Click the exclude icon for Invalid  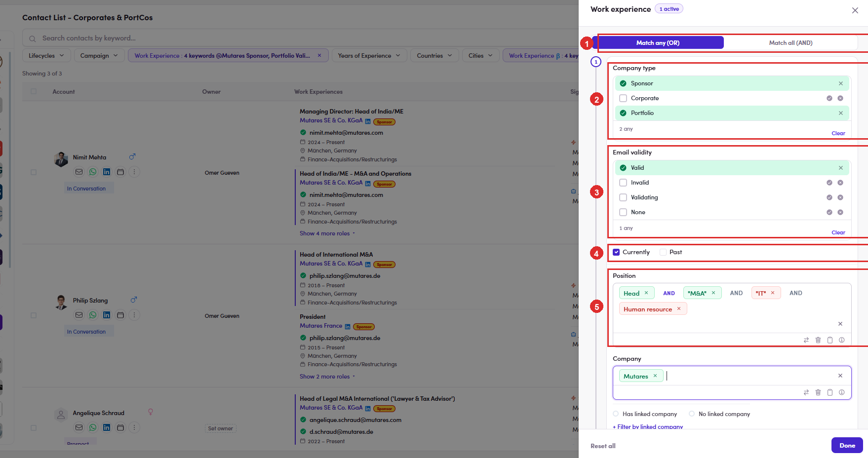840,183
